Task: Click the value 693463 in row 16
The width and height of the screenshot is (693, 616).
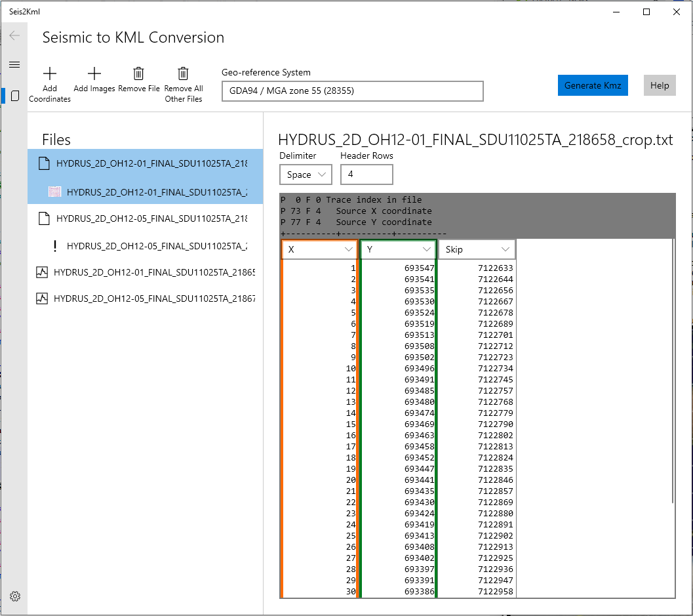Action: point(419,435)
